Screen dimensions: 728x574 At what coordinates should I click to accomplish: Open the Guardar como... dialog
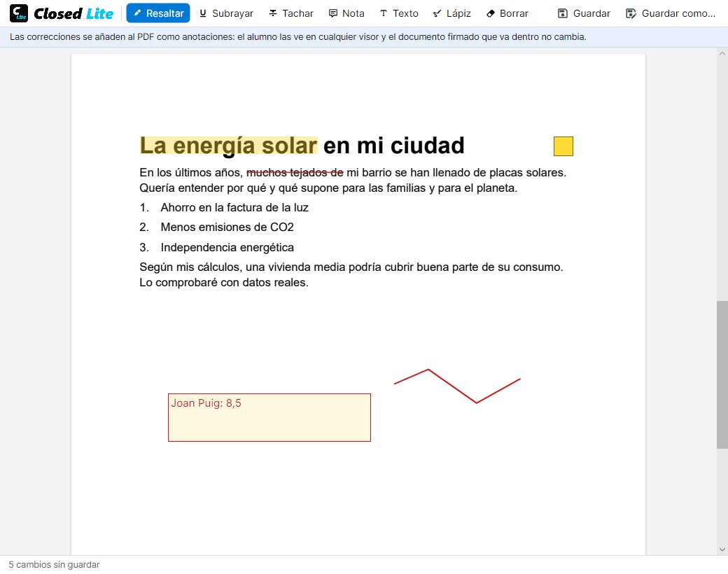coord(671,13)
